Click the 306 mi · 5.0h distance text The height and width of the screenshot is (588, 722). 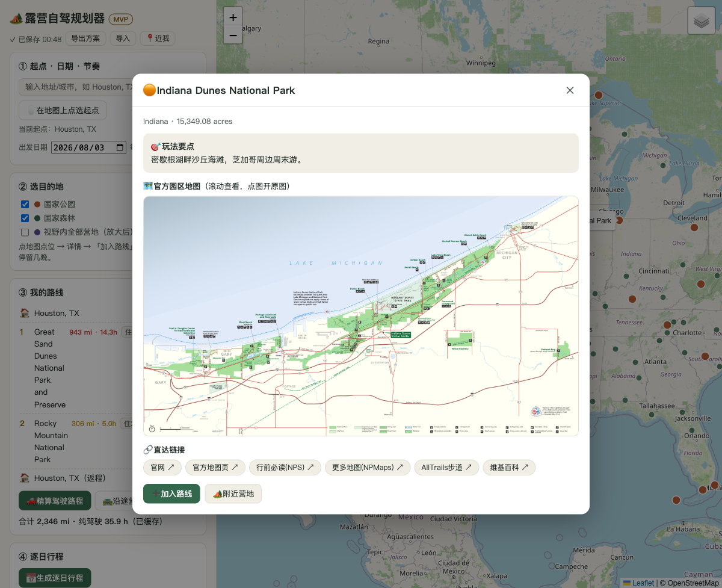(x=94, y=424)
